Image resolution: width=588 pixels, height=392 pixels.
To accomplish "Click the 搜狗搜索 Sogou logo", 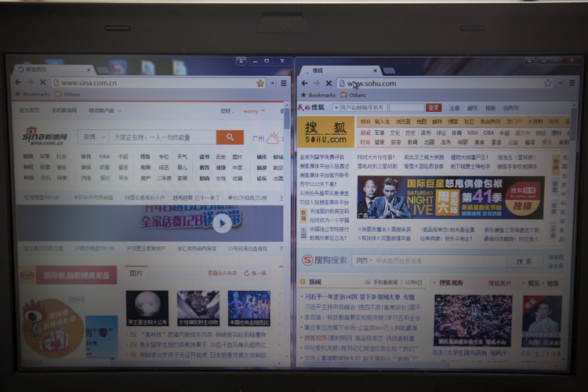I will (x=325, y=260).
